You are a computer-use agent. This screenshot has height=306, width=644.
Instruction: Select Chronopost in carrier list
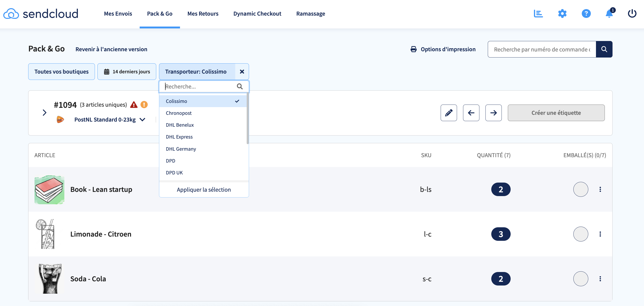click(203, 113)
